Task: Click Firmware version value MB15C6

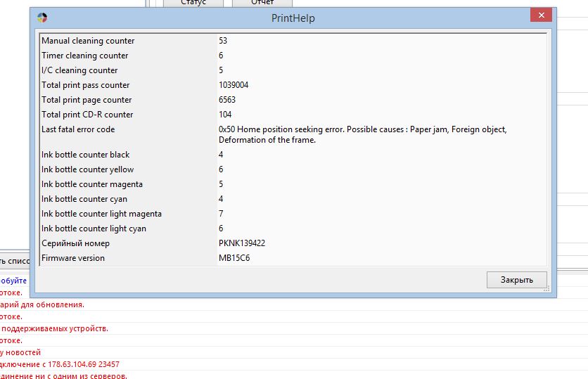Action: click(x=234, y=258)
